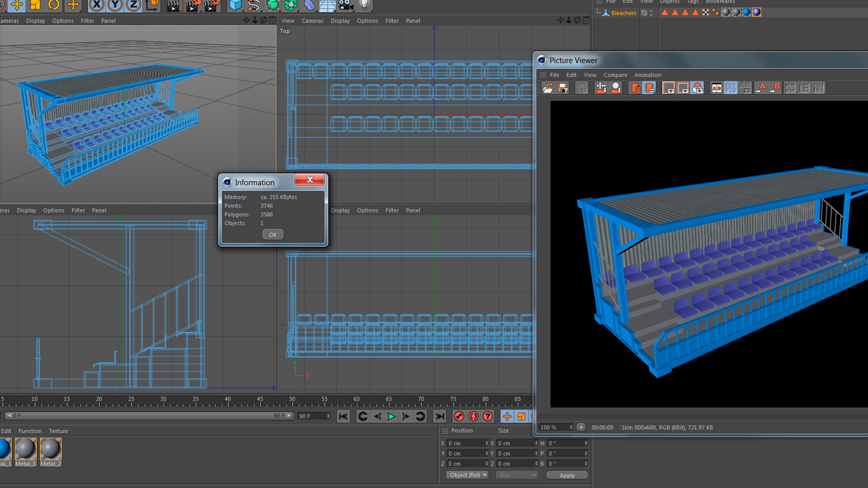
Task: Click Apply in coordinates panel
Action: coord(567,475)
